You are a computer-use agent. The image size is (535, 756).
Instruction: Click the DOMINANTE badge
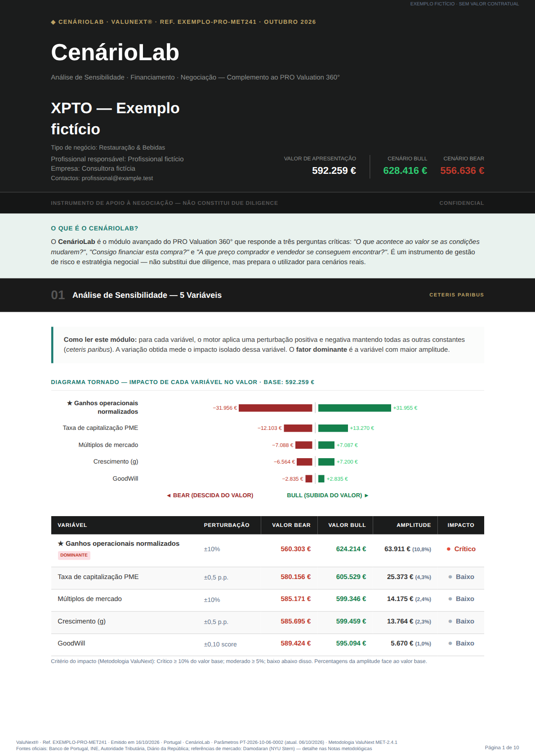[x=74, y=555]
